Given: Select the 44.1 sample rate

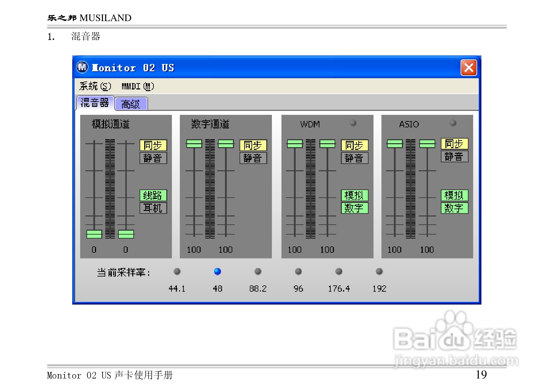Looking at the screenshot, I should pos(177,271).
